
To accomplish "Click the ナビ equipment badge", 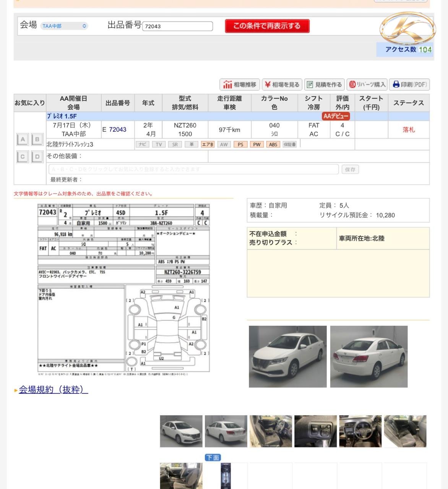I will [x=142, y=144].
